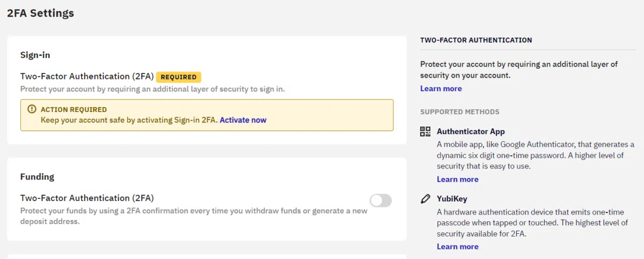Enable the Funding 2FA toggle switch

click(381, 201)
